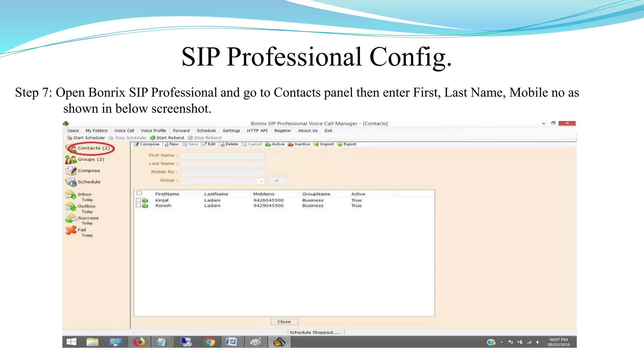
Task: Open Firefox from taskbar
Action: pyautogui.click(x=139, y=342)
